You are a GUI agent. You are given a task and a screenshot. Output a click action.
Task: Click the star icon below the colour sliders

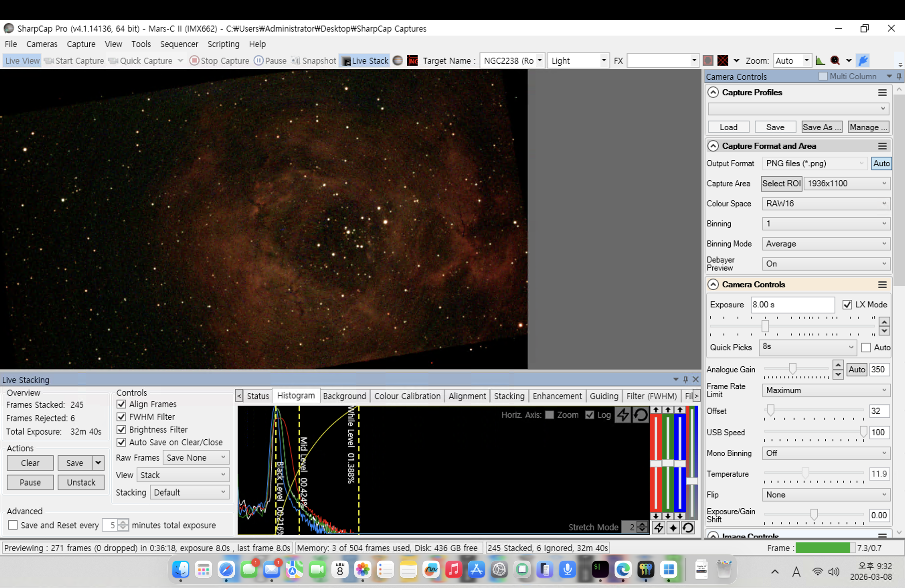pos(673,527)
